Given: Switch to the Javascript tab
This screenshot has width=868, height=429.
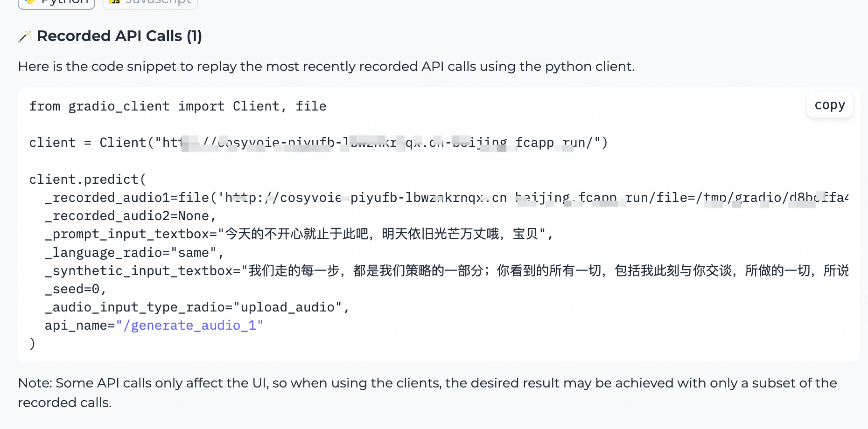Looking at the screenshot, I should tap(150, 3).
